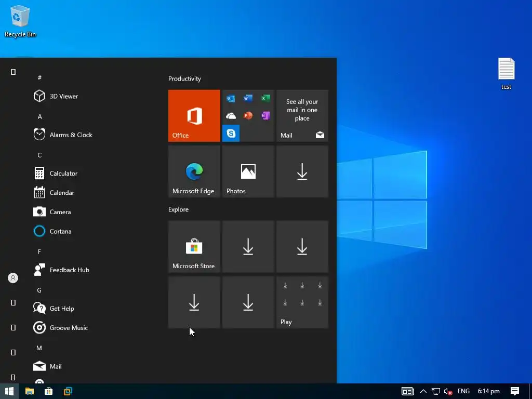Open News and interests on taskbar
This screenshot has height=399, width=532.
[407, 391]
